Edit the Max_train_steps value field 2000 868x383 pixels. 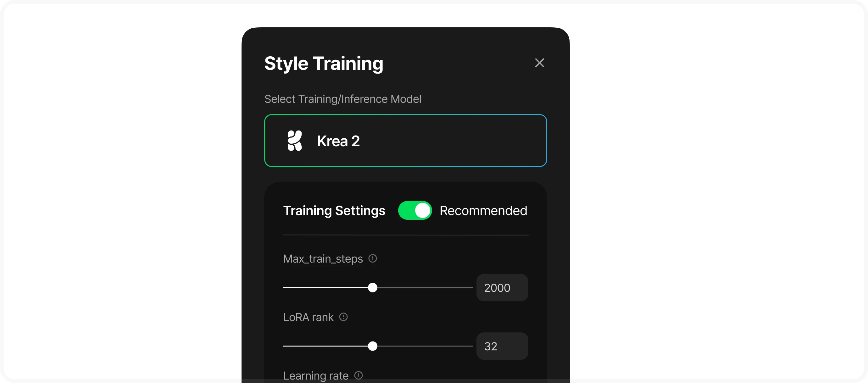[x=502, y=288]
